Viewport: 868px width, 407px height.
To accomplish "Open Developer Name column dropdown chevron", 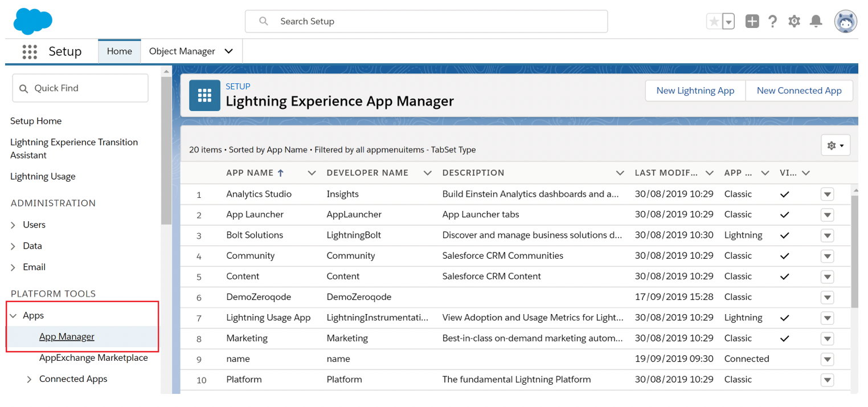I will point(428,173).
